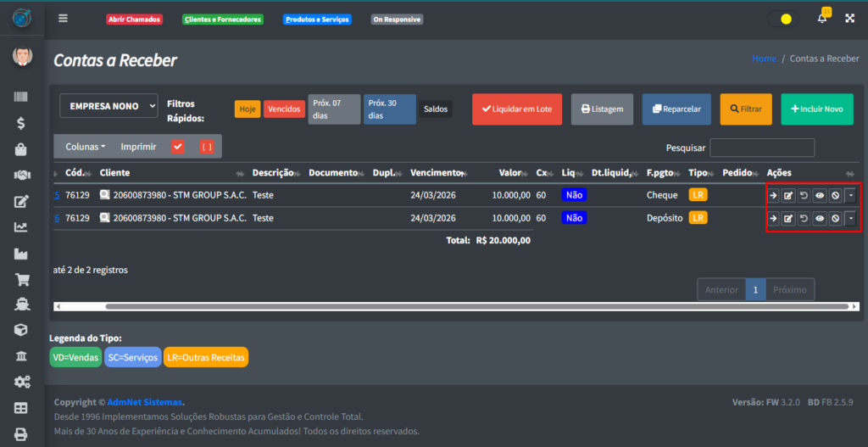Click the cancel icon in the Cheque row
The width and height of the screenshot is (868, 447).
(835, 196)
